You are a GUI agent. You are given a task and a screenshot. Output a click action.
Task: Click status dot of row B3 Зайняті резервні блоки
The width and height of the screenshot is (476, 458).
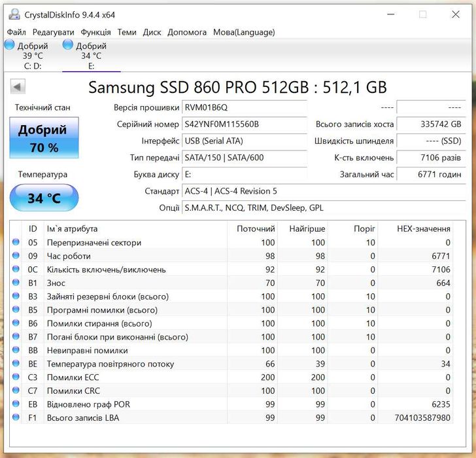coord(16,296)
